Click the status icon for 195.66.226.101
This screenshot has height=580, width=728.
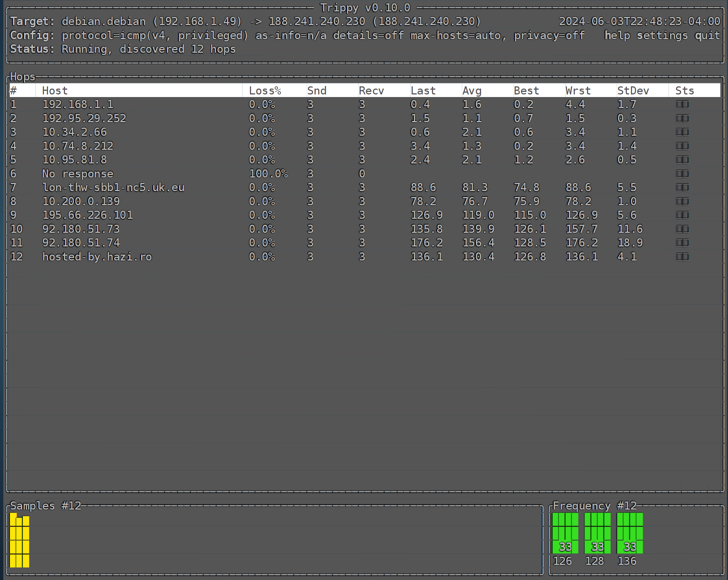point(682,215)
